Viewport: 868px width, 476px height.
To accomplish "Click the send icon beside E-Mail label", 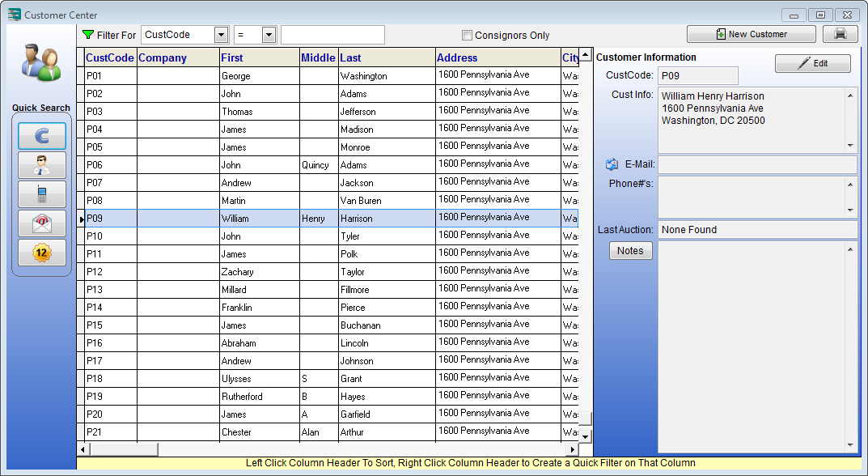I will [612, 164].
